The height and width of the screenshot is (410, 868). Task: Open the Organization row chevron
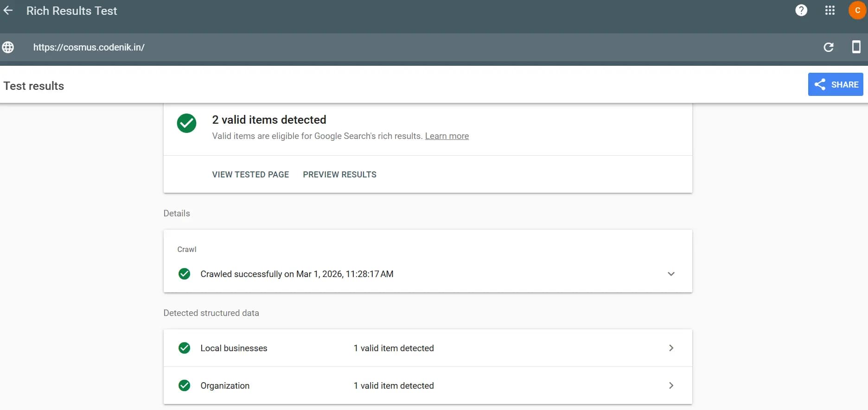[x=671, y=385]
